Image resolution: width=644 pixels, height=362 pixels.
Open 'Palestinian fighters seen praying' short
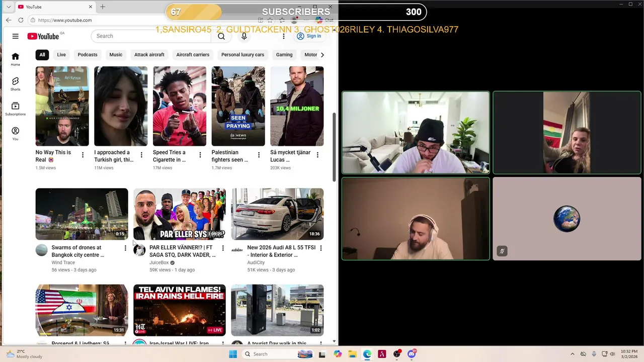pyautogui.click(x=238, y=106)
